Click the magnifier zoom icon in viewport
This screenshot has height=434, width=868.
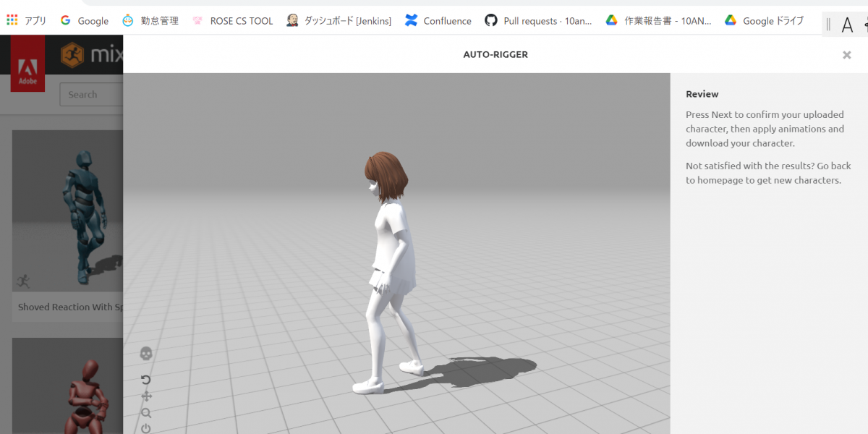point(146,413)
